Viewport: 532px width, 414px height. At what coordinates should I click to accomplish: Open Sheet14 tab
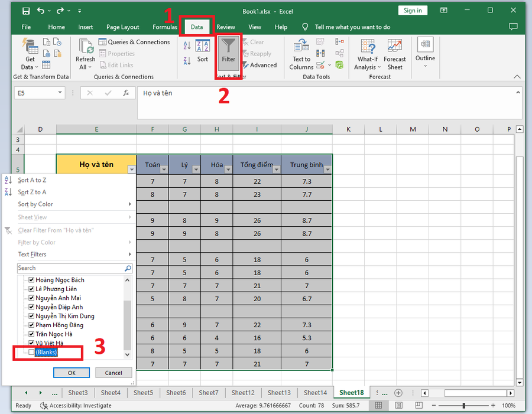[x=315, y=393]
